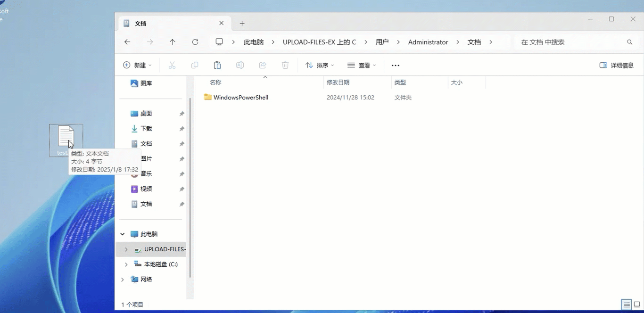The image size is (644, 313).
Task: Sort by 修改日期 column header
Action: 338,82
